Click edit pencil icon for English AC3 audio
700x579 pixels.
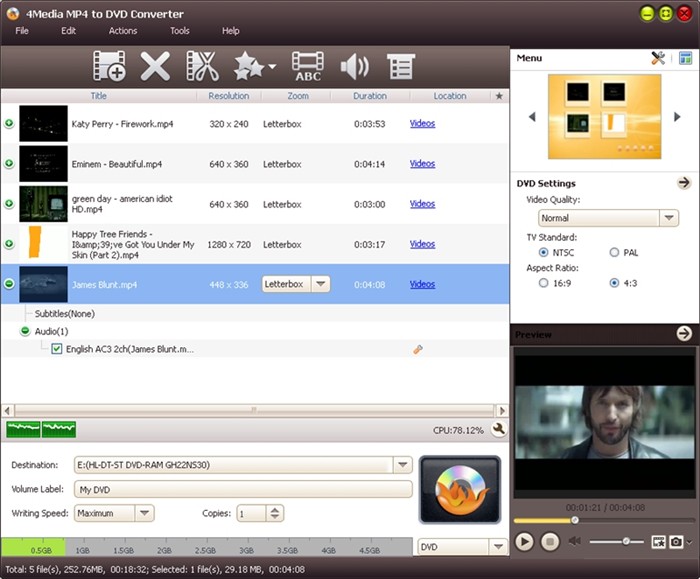(418, 350)
